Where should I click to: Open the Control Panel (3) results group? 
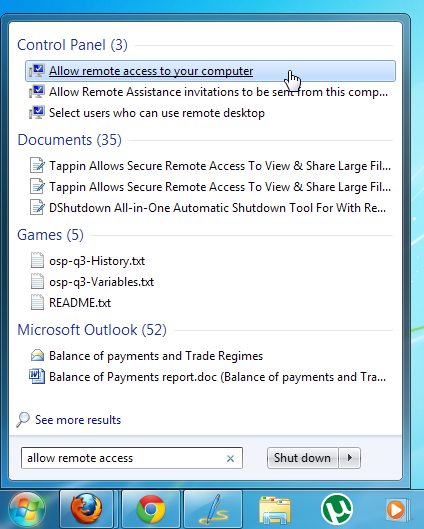pyautogui.click(x=72, y=45)
